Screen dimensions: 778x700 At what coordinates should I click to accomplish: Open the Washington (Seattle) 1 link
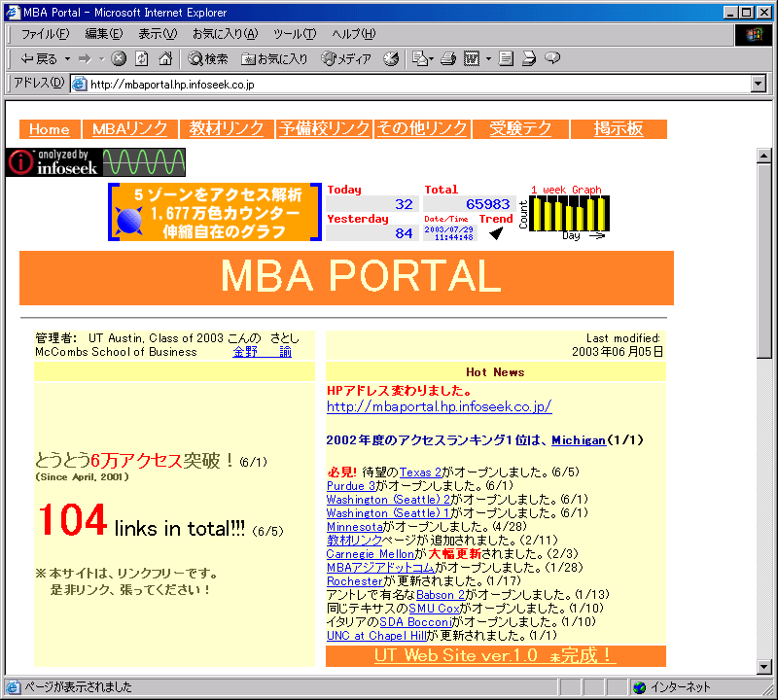pyautogui.click(x=388, y=513)
